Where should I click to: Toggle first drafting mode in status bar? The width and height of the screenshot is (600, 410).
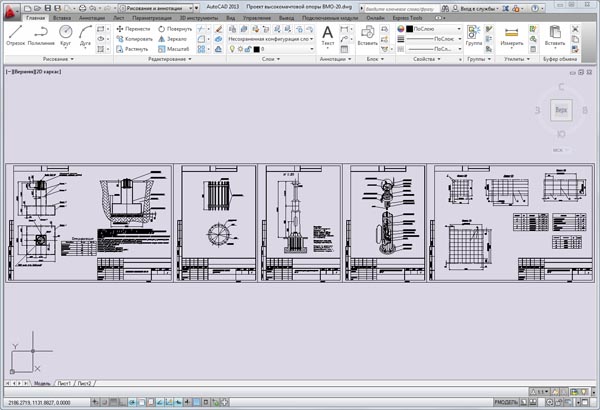97,404
